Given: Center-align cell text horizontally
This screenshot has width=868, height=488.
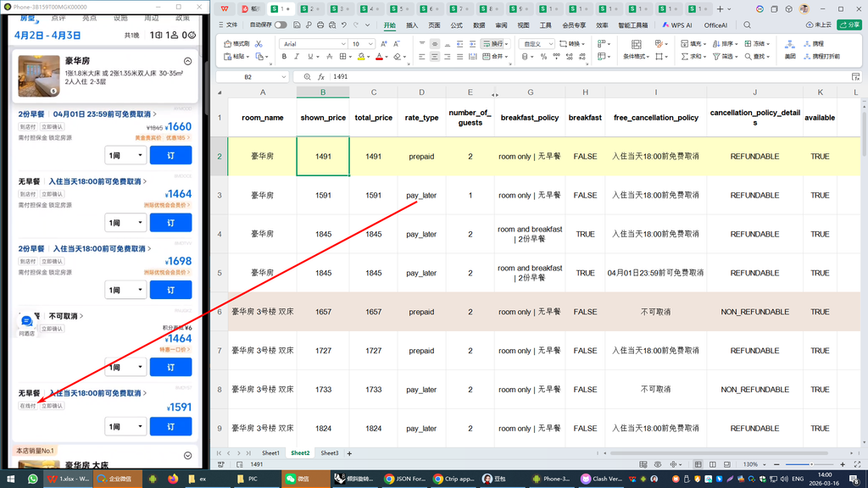Looking at the screenshot, I should pyautogui.click(x=435, y=57).
